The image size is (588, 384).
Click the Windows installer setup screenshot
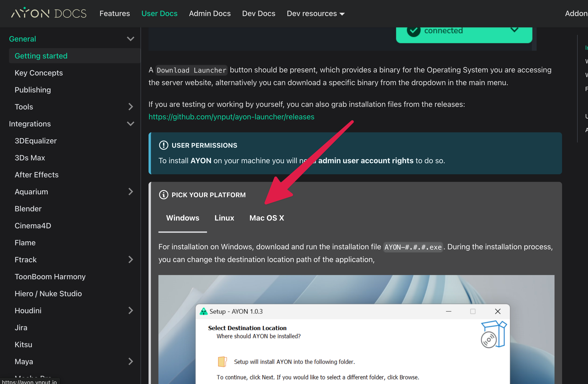356,329
